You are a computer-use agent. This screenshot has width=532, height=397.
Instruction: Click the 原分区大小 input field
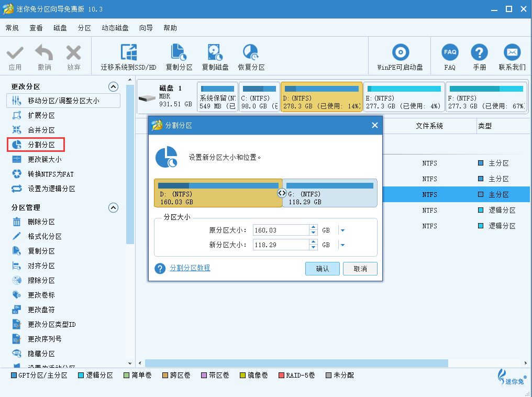tap(281, 230)
